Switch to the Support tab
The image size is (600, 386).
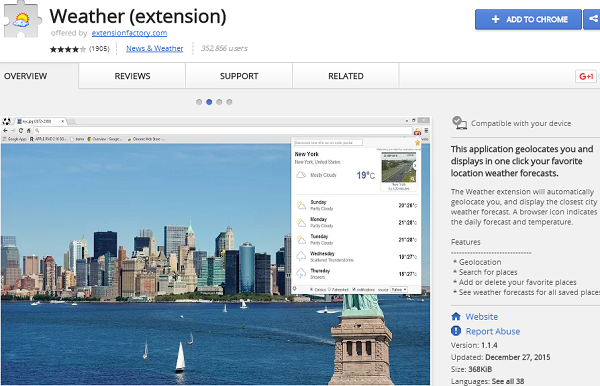tap(239, 76)
